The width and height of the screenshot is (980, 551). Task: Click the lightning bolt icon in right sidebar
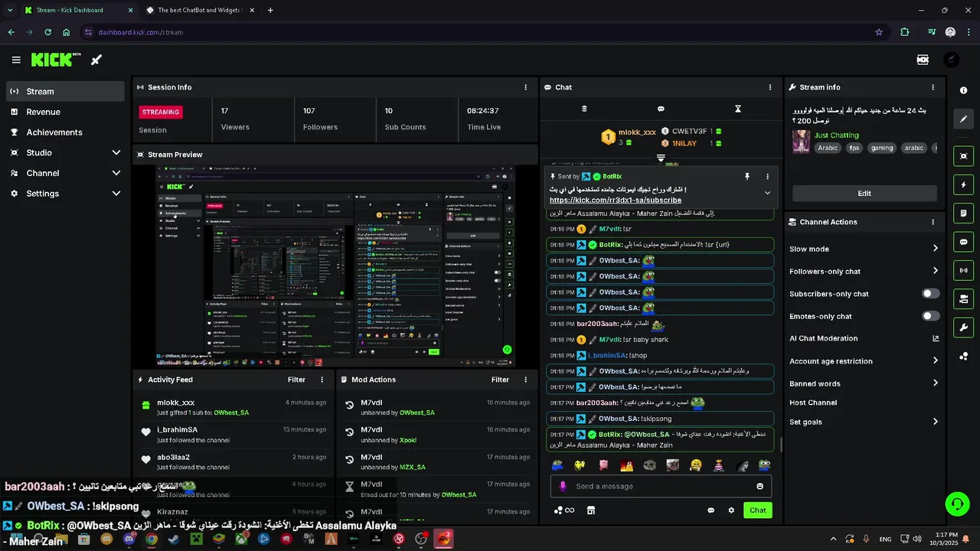point(963,184)
